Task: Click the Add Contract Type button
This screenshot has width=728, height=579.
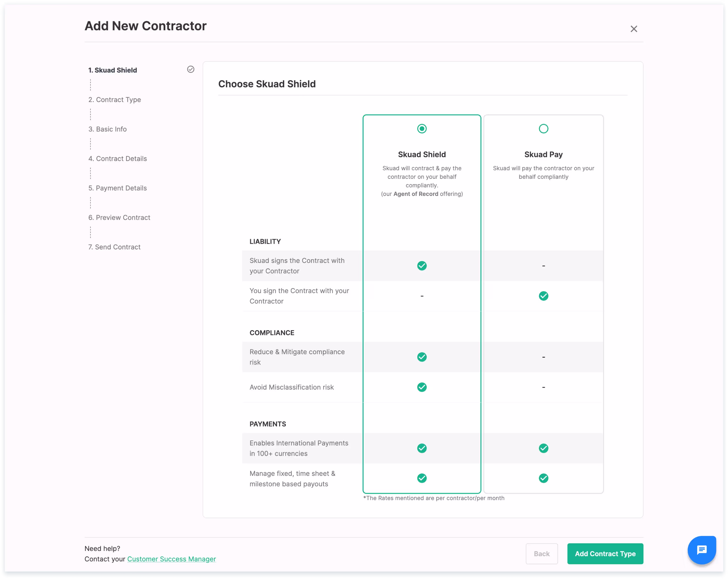Action: coord(605,554)
